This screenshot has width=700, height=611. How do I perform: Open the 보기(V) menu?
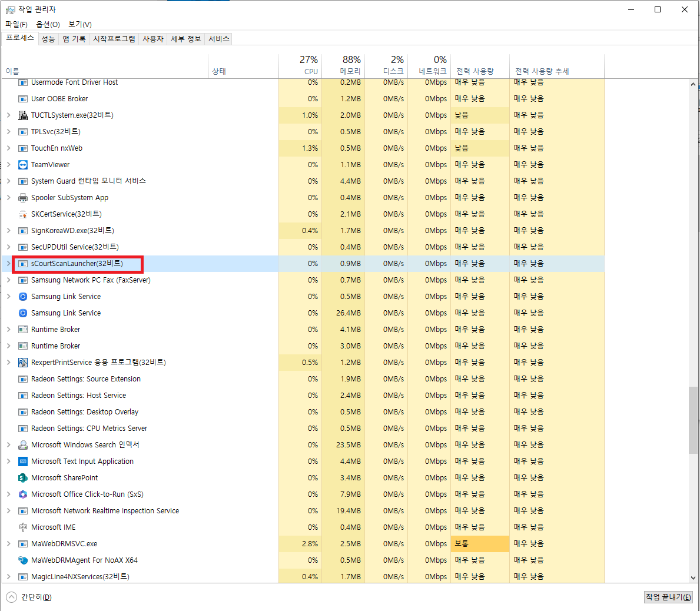(x=80, y=25)
